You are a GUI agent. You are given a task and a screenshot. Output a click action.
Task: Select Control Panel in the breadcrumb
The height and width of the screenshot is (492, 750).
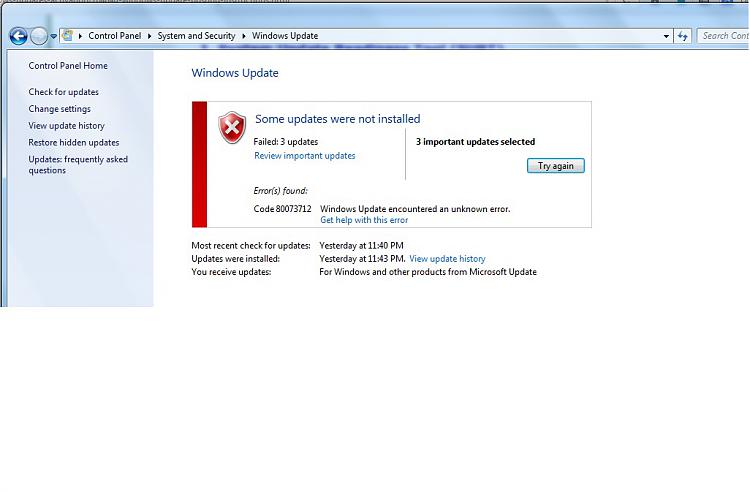point(115,36)
